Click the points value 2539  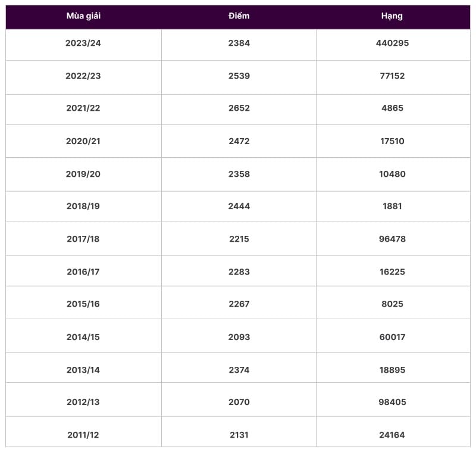click(x=239, y=76)
